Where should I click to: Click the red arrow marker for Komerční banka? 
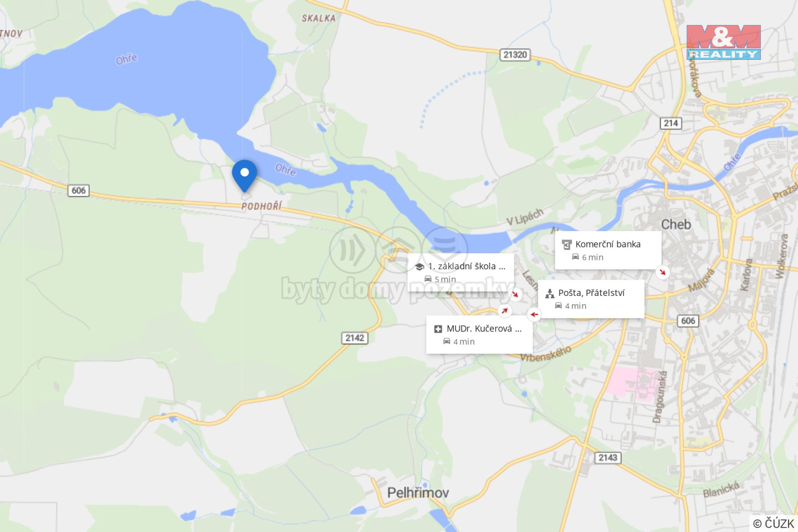pyautogui.click(x=663, y=272)
